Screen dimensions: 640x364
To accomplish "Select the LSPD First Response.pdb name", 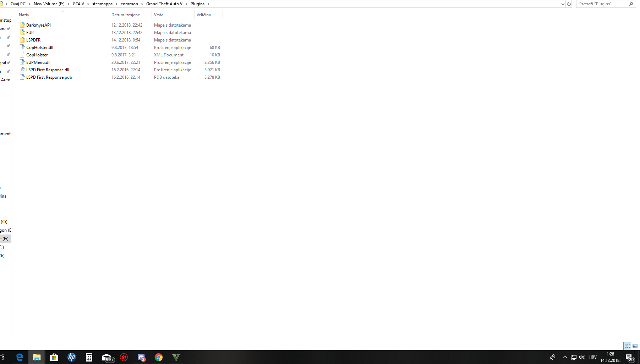I will (49, 77).
